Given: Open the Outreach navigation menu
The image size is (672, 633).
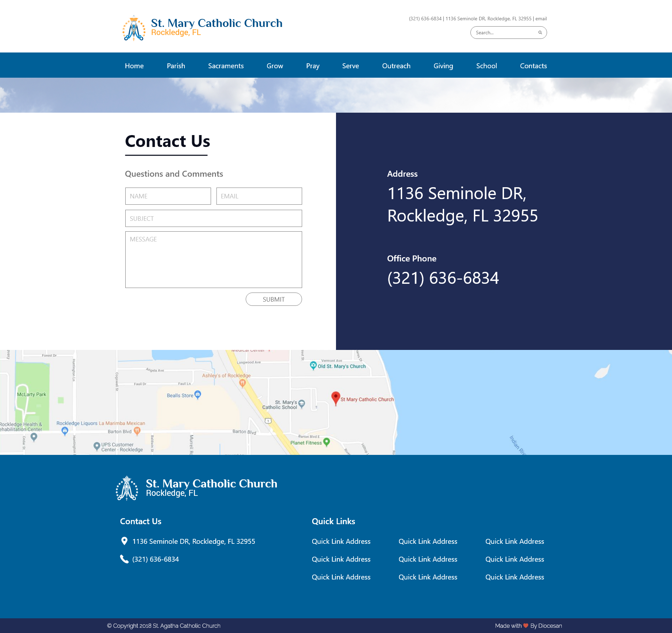Looking at the screenshot, I should pyautogui.click(x=396, y=66).
